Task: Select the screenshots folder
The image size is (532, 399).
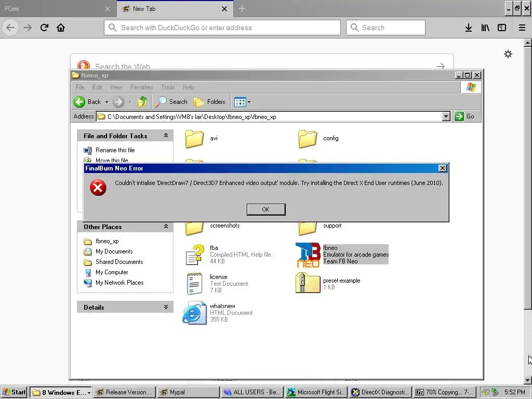Action: tap(195, 229)
